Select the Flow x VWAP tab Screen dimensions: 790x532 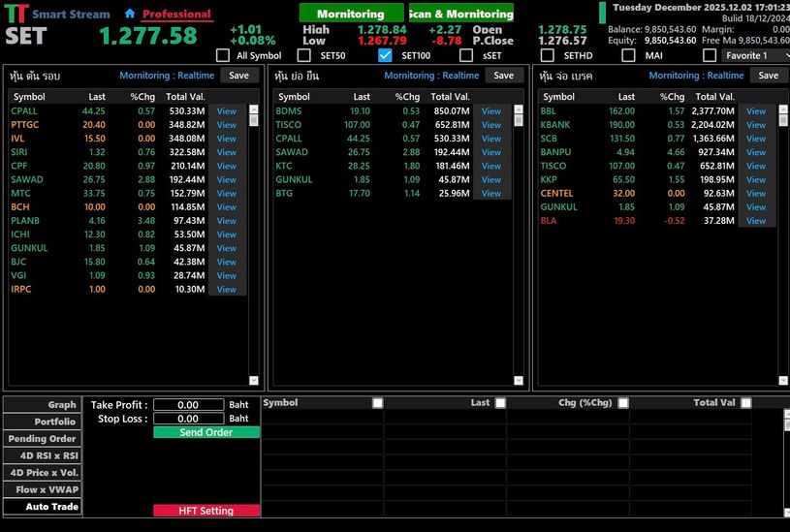coord(41,489)
